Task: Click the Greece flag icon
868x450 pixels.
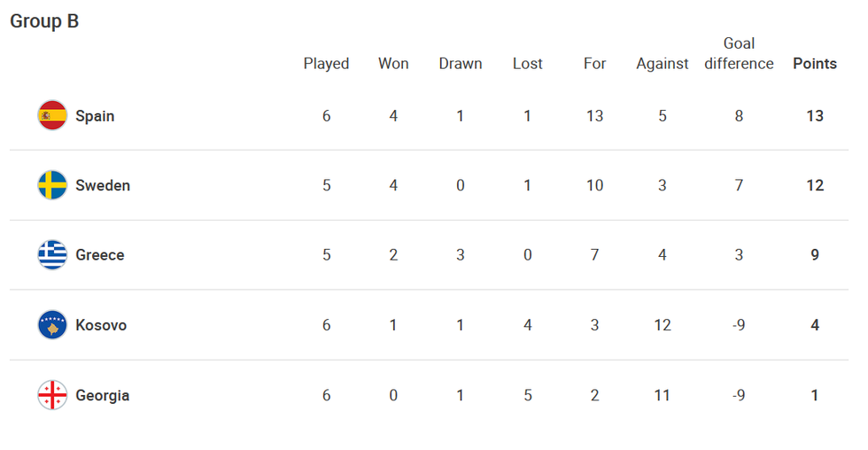Action: tap(52, 255)
